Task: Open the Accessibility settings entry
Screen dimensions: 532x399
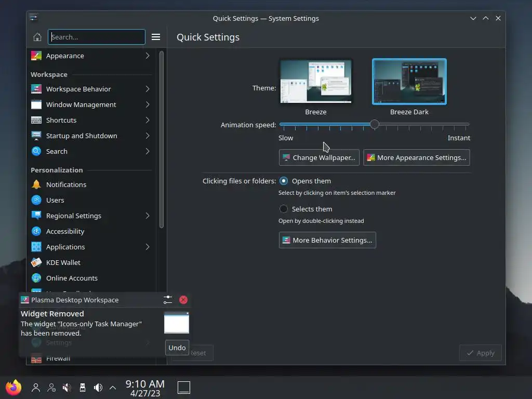Action: click(x=91, y=231)
